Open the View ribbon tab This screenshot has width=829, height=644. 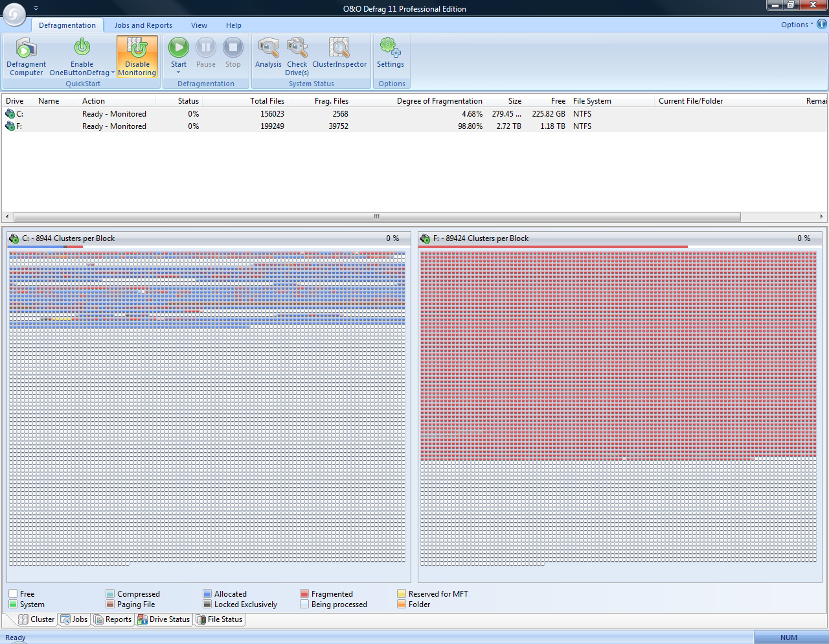(199, 25)
